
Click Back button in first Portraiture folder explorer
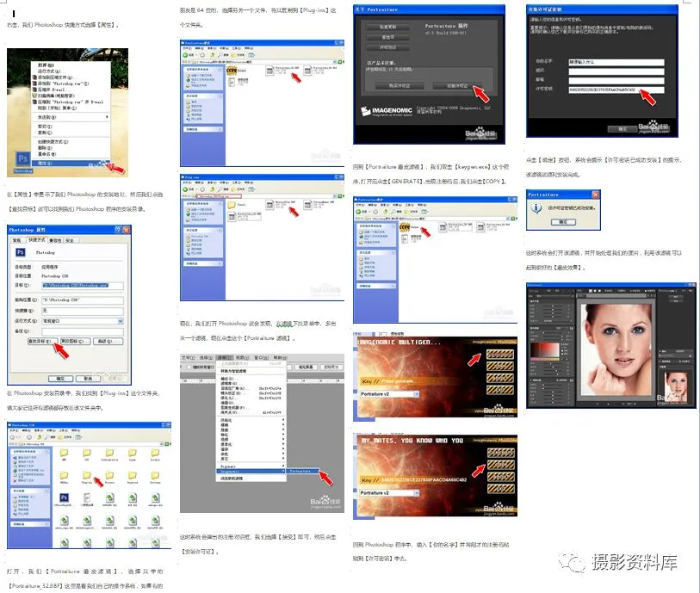188,55
